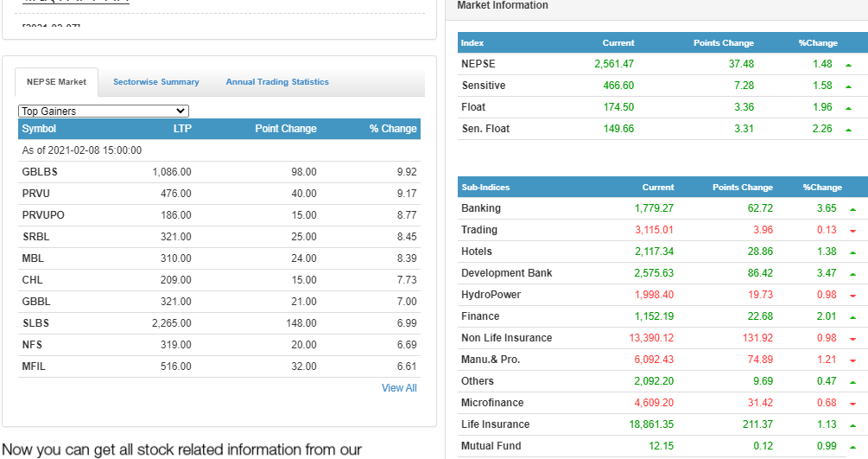Click the green arrow in Banking row

click(x=853, y=209)
